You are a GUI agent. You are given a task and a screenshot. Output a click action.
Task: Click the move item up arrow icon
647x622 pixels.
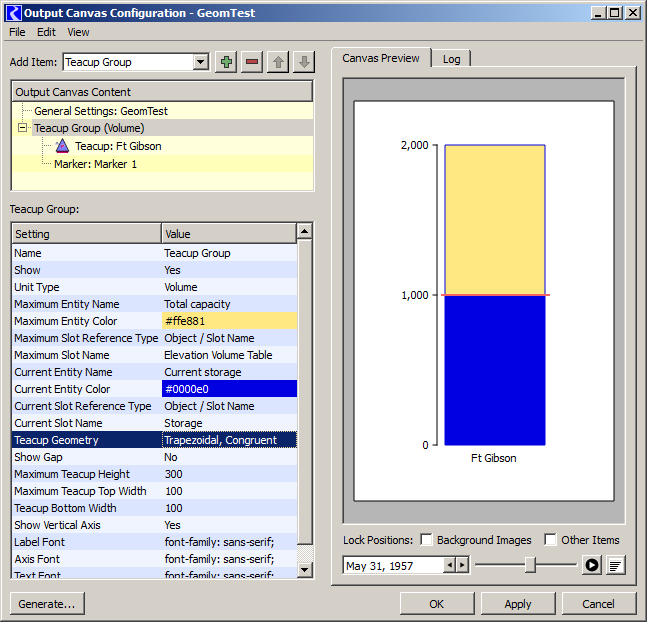(278, 62)
